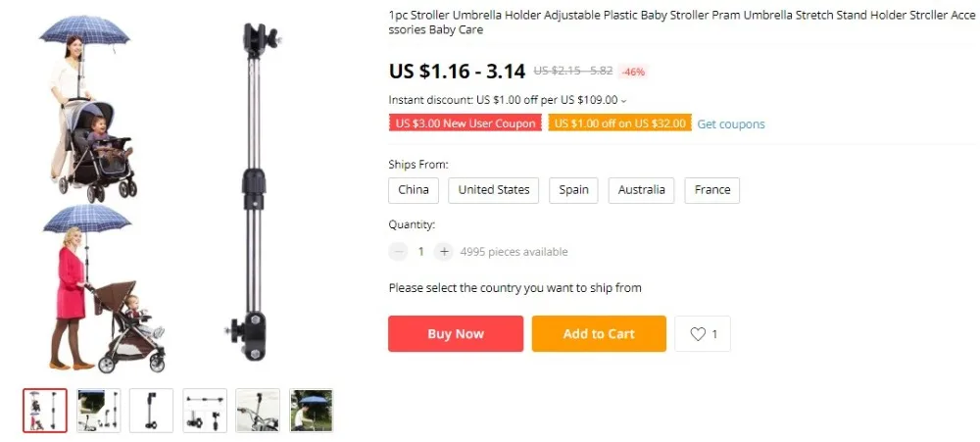Click the heart wishlist icon
Viewport: 980px width, 442px height.
698,334
